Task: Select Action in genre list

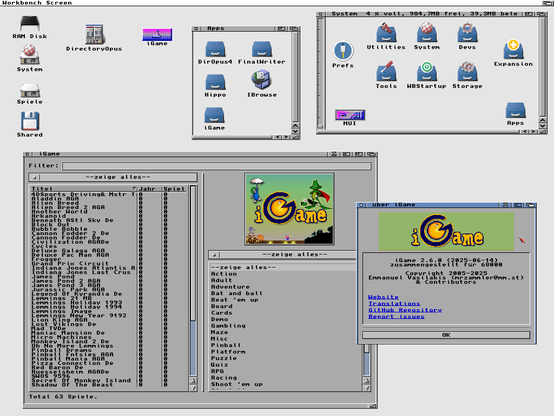Action: [x=224, y=274]
